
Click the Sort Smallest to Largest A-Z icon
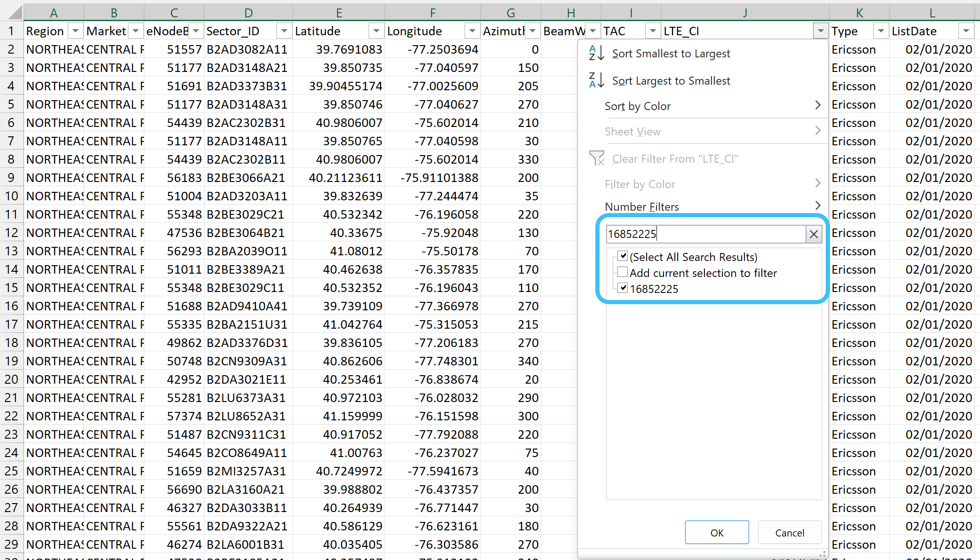pyautogui.click(x=596, y=53)
